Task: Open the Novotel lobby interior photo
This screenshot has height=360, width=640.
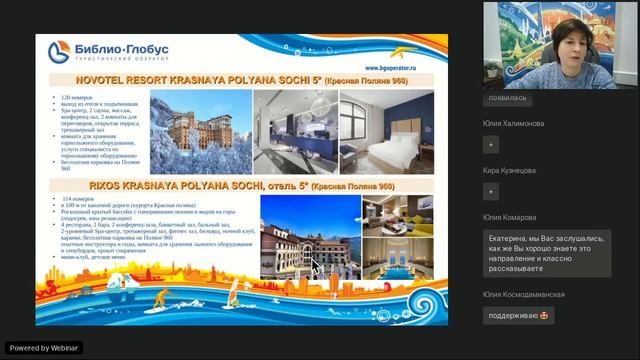Action: tap(296, 132)
